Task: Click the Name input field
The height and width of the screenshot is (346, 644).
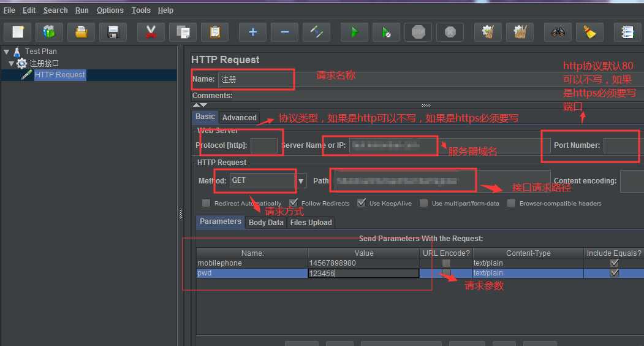Action: 431,79
